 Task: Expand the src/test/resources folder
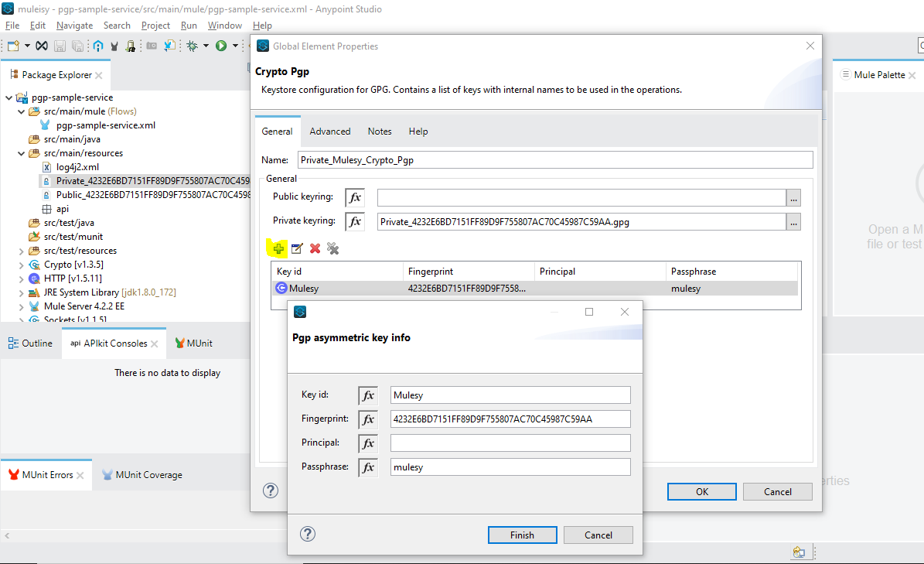pyautogui.click(x=21, y=251)
